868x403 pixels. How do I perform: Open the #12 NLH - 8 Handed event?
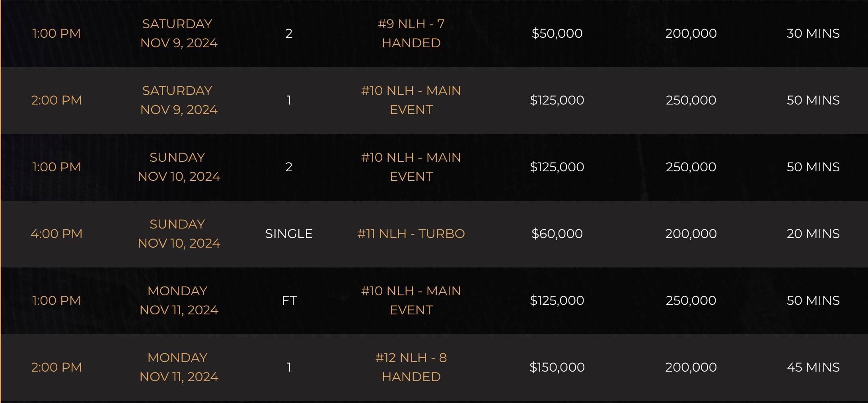tap(411, 367)
